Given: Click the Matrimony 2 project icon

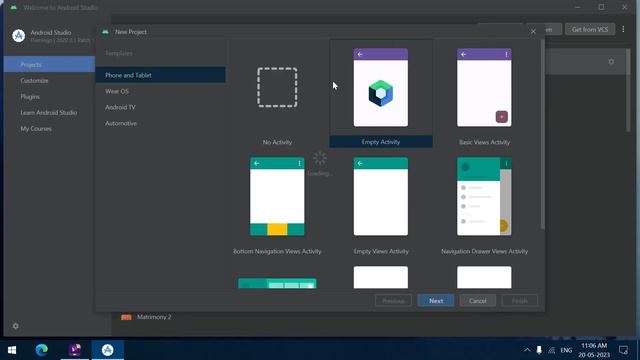Looking at the screenshot, I should point(126,317).
